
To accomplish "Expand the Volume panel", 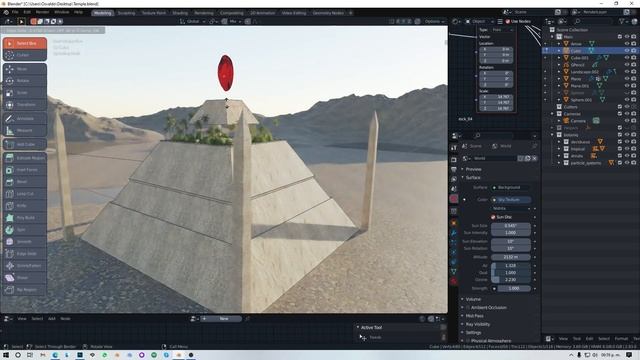I will (473, 299).
